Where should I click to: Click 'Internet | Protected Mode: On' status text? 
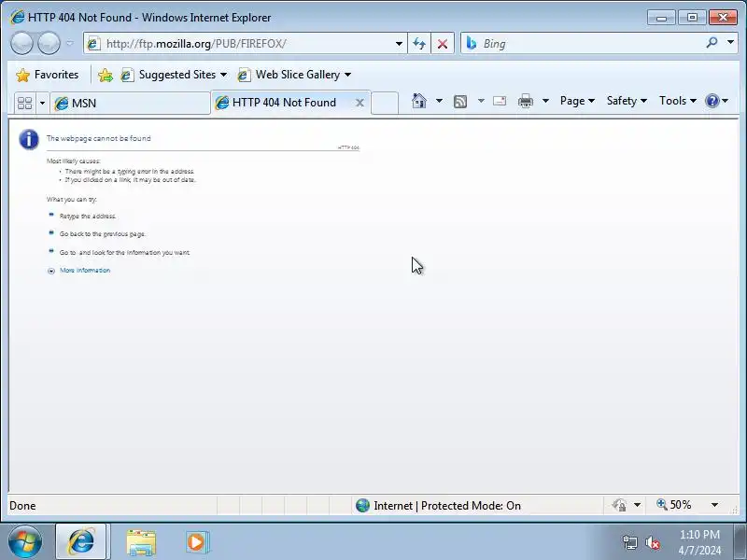447,506
